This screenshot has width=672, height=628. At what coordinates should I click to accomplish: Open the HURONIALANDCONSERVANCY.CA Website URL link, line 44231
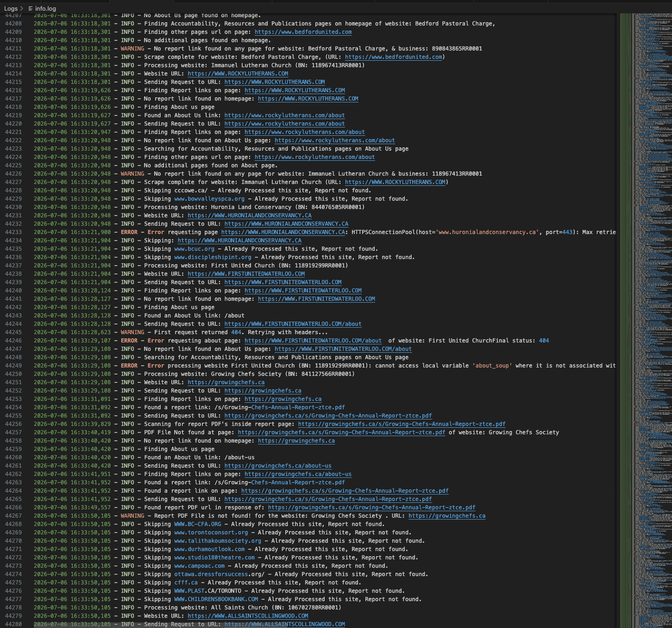coord(250,216)
